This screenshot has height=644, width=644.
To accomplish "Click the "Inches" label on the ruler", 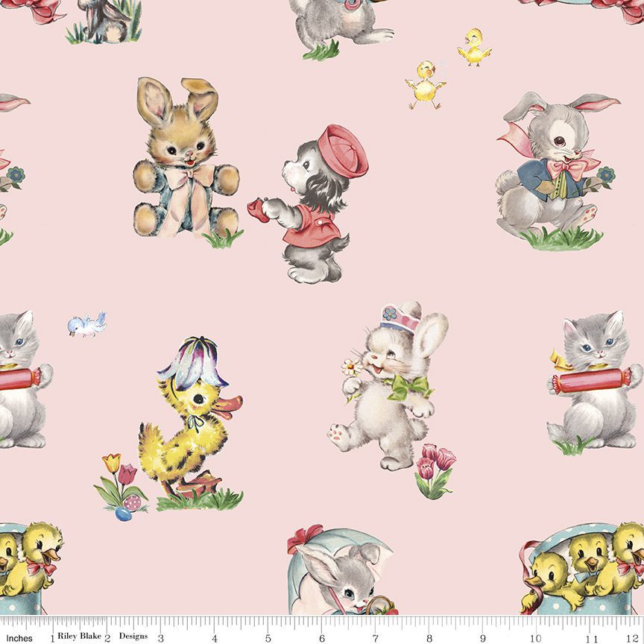I will pyautogui.click(x=19, y=638).
